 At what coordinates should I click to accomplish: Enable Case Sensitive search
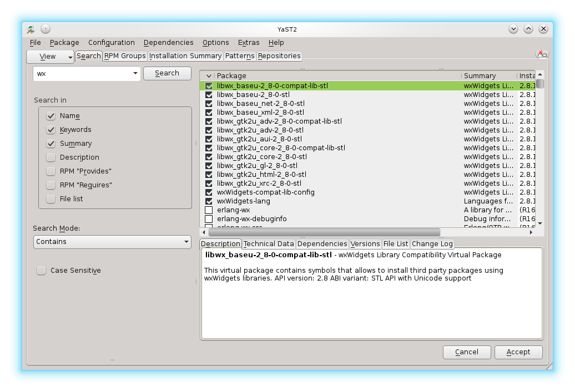point(42,271)
